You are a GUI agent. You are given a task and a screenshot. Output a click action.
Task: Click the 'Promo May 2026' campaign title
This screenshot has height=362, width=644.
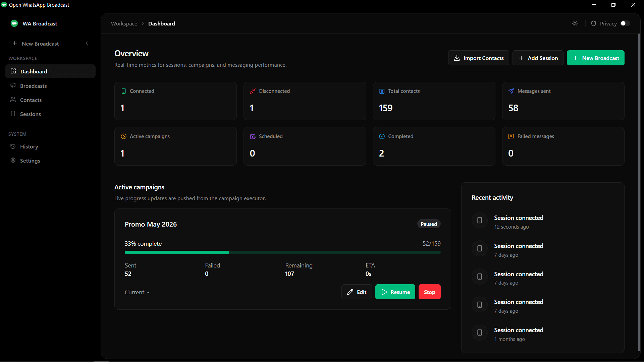[151, 224]
